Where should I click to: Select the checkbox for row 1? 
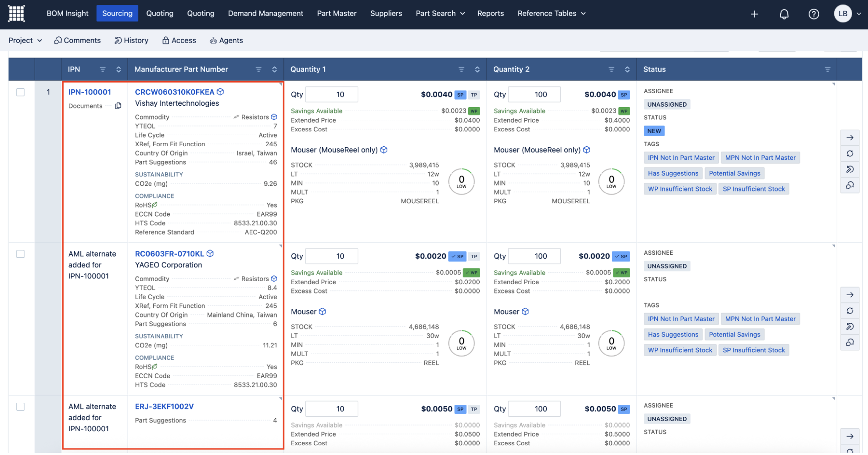21,92
